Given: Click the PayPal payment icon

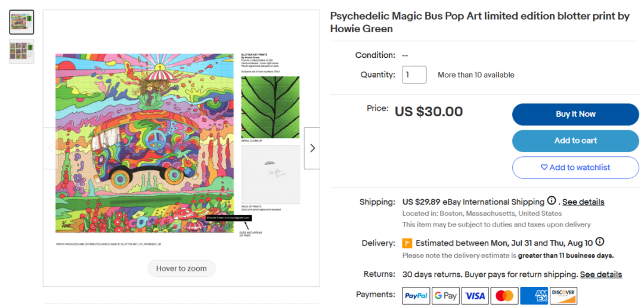Looking at the screenshot, I should 416,295.
